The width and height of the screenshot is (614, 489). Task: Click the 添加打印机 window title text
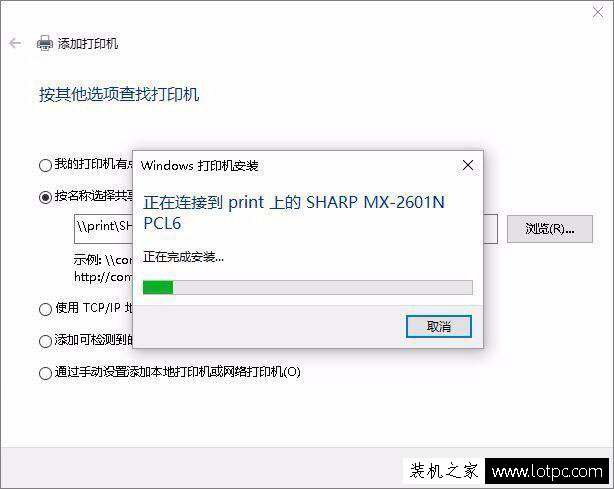pyautogui.click(x=88, y=43)
